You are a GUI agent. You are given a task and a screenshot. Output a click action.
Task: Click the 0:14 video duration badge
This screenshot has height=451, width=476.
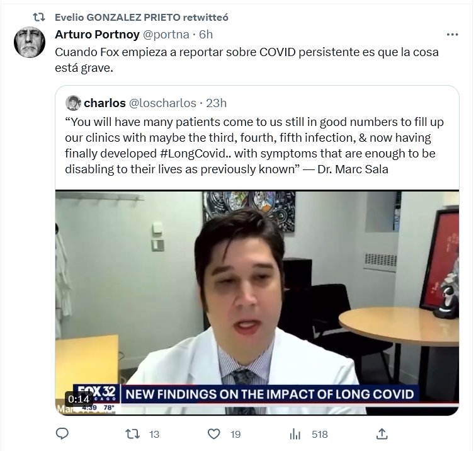(x=79, y=399)
